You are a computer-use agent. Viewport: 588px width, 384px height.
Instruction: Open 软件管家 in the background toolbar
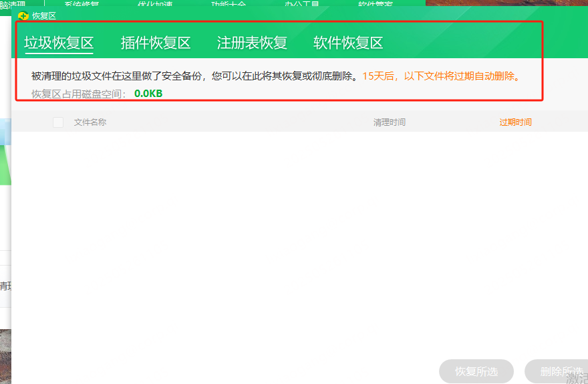point(375,4)
